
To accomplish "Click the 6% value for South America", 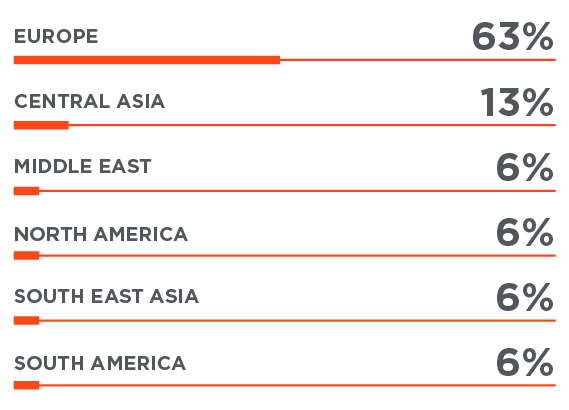I will 525,362.
